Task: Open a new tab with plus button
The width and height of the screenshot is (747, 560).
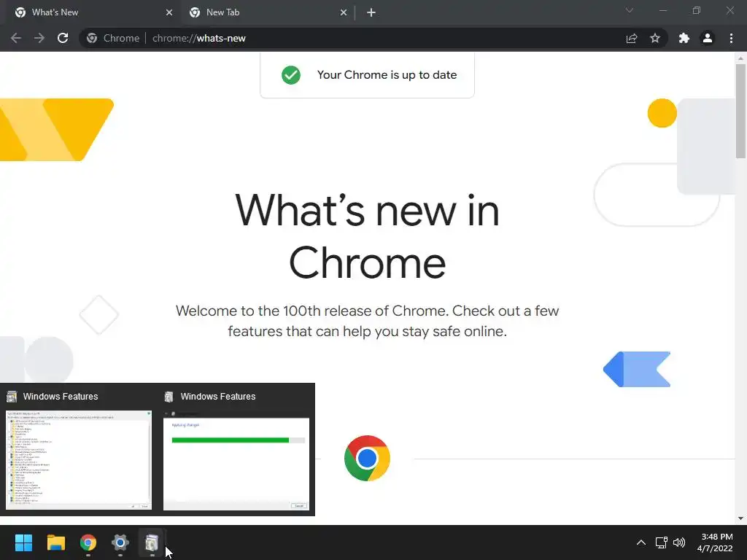Action: [371, 12]
